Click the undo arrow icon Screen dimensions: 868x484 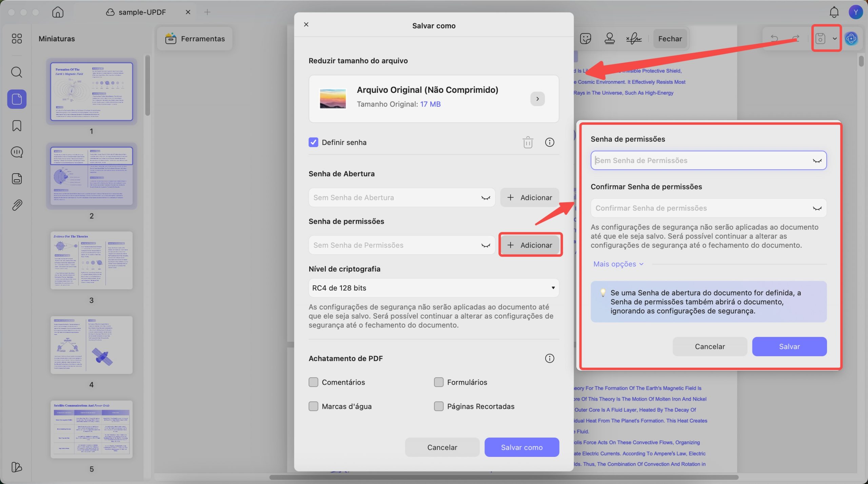(774, 39)
